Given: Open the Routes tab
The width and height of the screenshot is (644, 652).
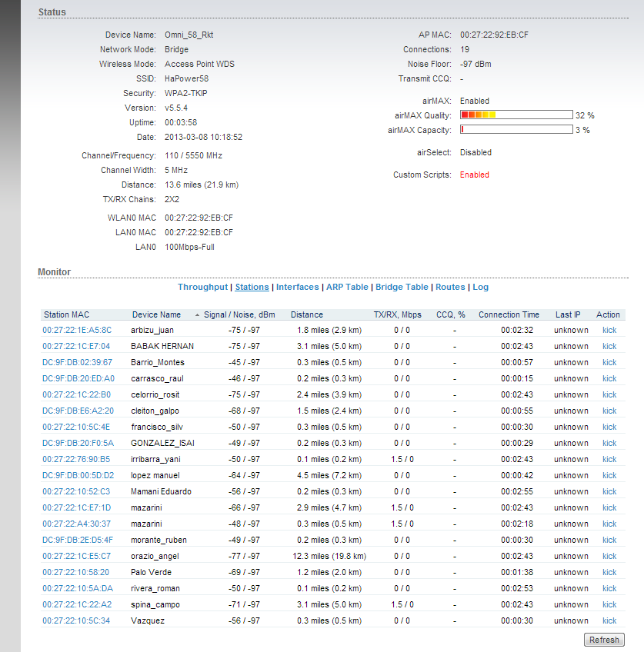Looking at the screenshot, I should 450,287.
